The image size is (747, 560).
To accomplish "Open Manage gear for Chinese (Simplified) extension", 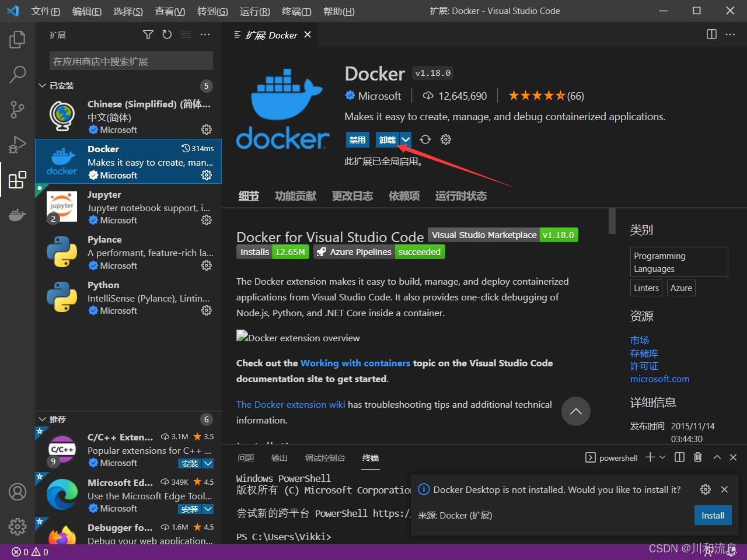I will (x=207, y=129).
